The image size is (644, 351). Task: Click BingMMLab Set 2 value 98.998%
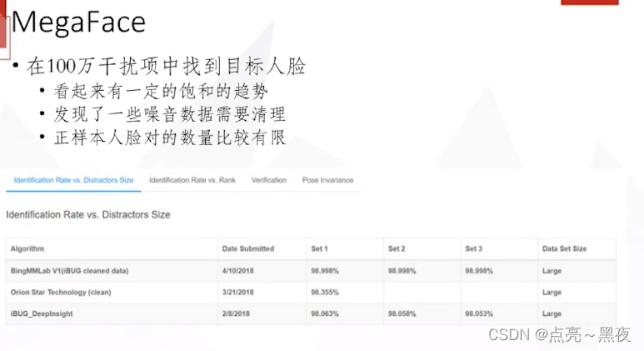click(402, 271)
